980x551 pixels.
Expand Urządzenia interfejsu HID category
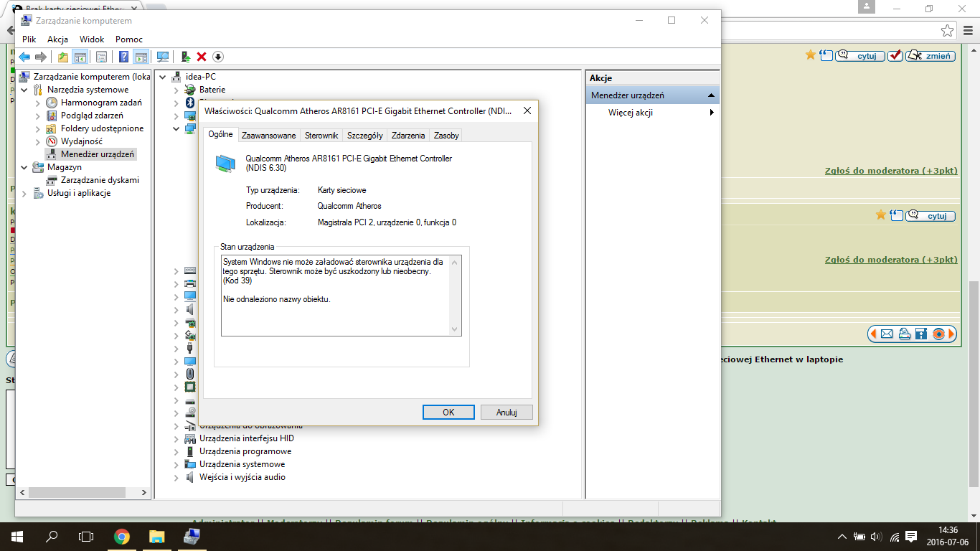pos(176,438)
